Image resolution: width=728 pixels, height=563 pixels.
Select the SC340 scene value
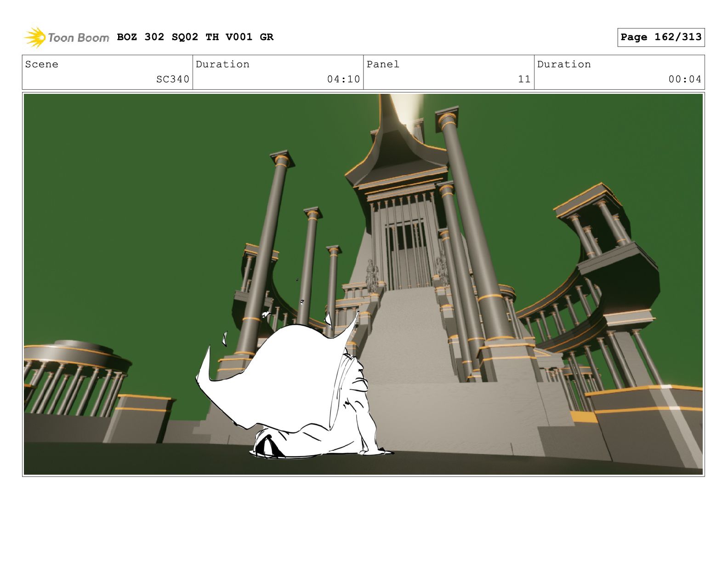(x=172, y=79)
